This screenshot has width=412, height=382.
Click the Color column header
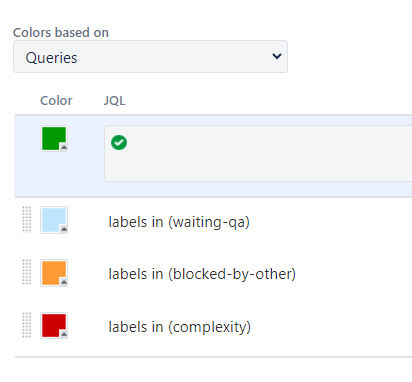point(56,100)
